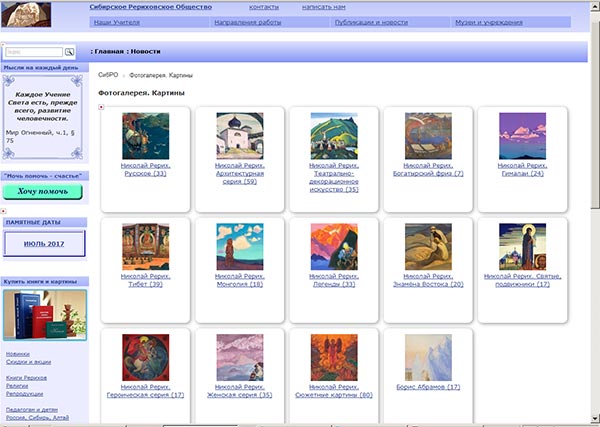
Task: Open the Тибет painting thumbnail
Action: point(145,246)
